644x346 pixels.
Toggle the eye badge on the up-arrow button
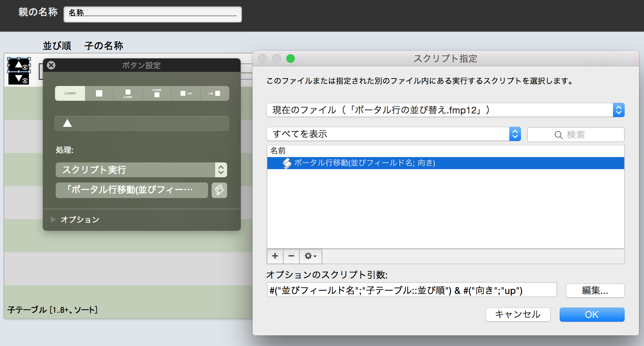click(25, 67)
